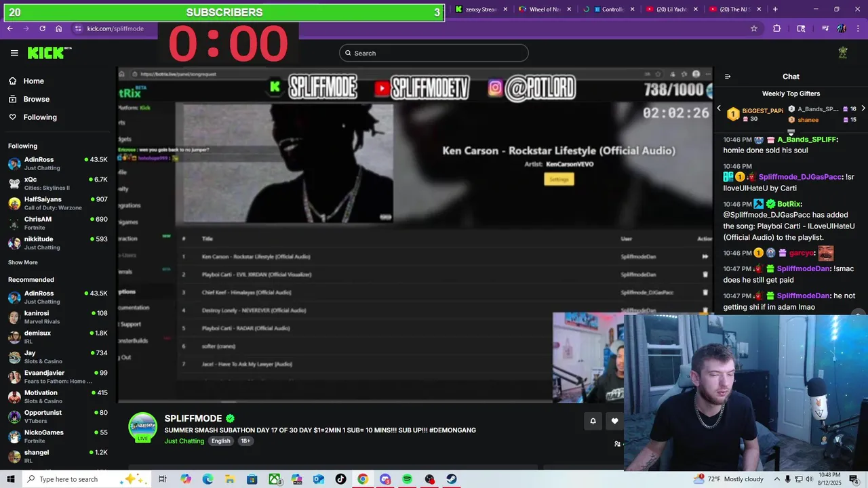The width and height of the screenshot is (868, 488).
Task: Toggle the notification bell for SPLIFFMODE
Action: click(x=593, y=421)
